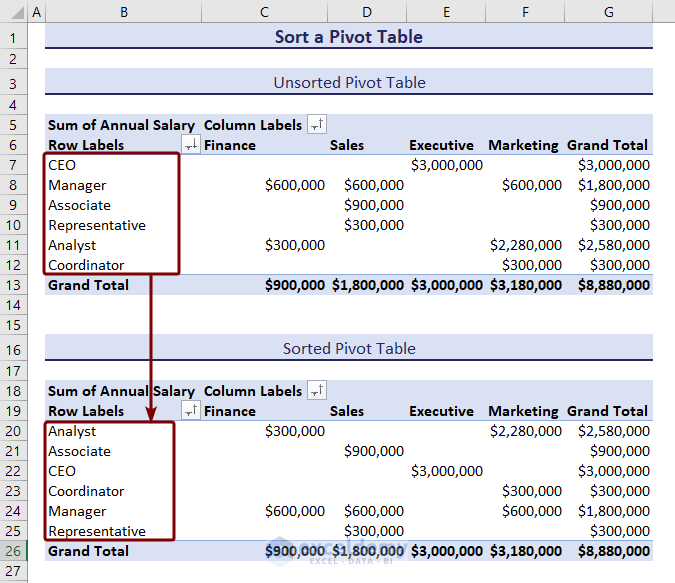The width and height of the screenshot is (675, 583).
Task: Select Coordinator label in the sorted pivot table
Action: (86, 491)
